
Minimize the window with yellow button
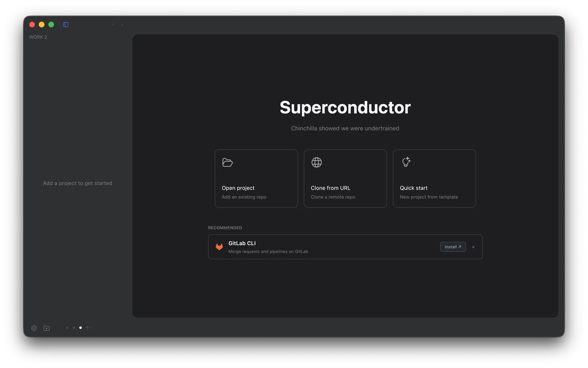(42, 25)
